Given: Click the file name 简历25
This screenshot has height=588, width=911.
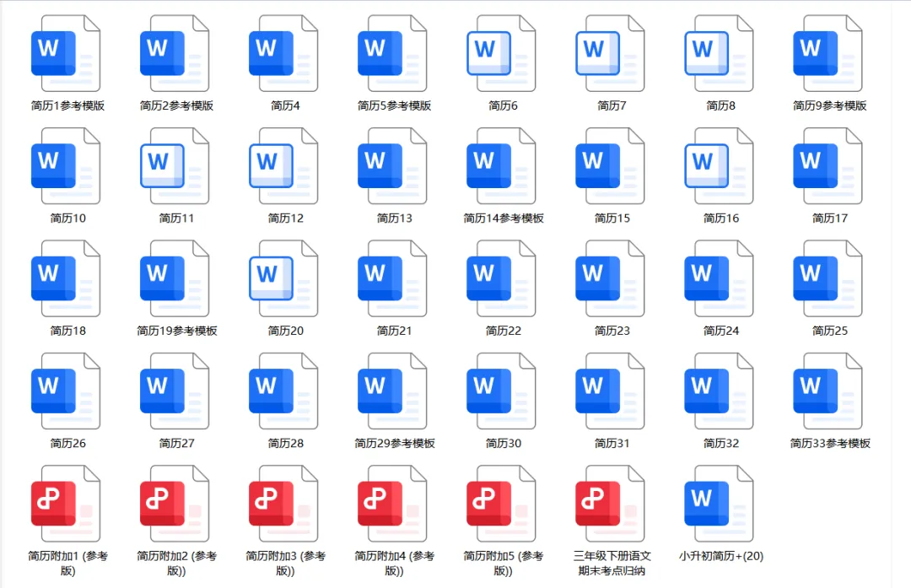Looking at the screenshot, I should 830,332.
